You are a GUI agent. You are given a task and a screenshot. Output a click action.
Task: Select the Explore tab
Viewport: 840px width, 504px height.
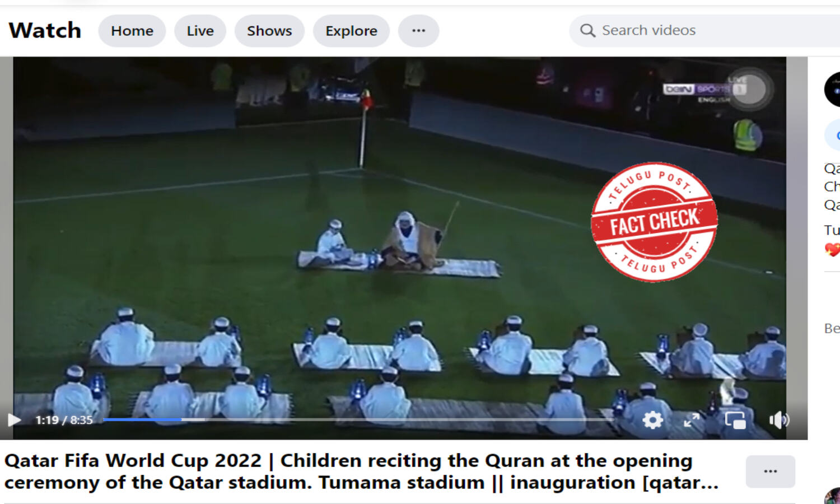tap(351, 31)
